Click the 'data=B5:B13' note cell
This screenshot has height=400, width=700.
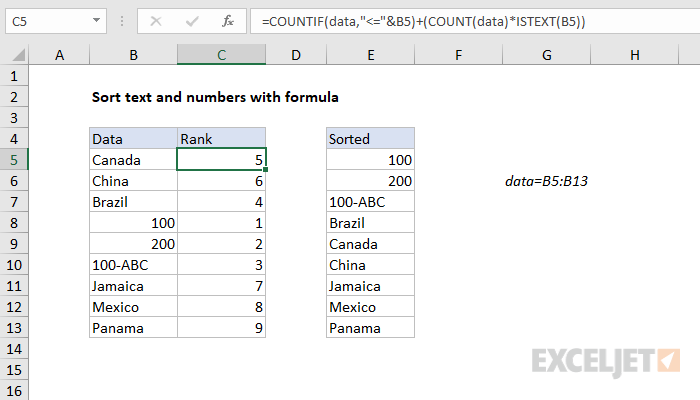pyautogui.click(x=546, y=181)
